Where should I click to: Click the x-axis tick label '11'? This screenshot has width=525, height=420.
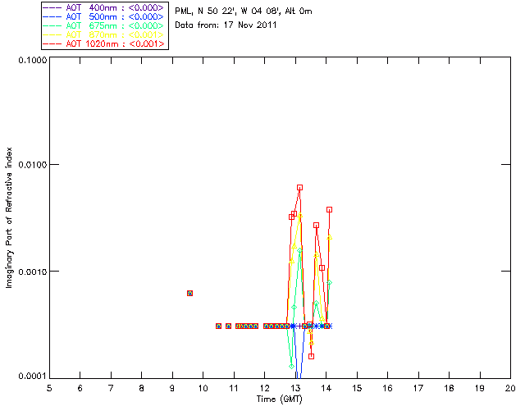tap(234, 388)
